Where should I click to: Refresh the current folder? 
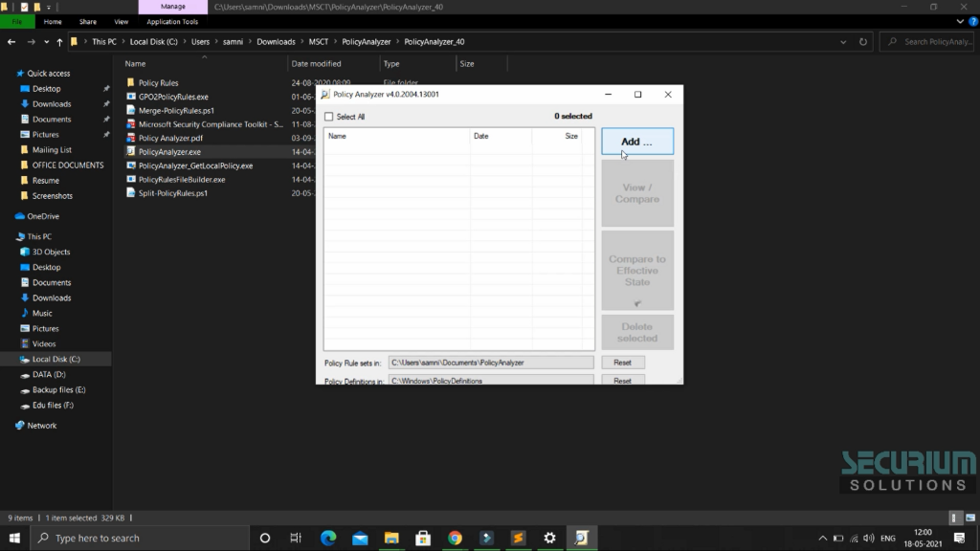863,42
